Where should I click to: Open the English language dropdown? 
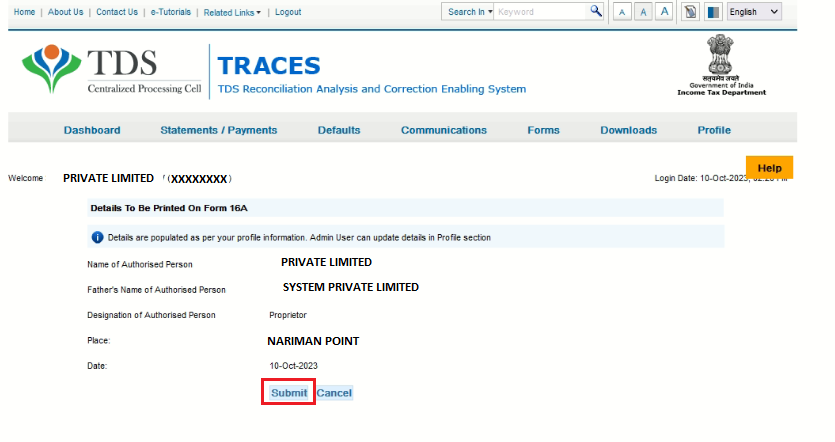(756, 12)
